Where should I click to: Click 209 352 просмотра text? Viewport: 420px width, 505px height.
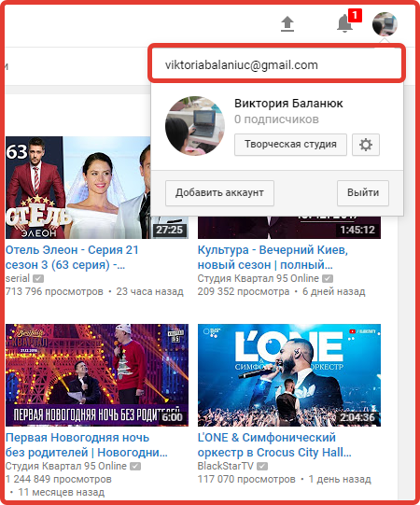point(244,291)
